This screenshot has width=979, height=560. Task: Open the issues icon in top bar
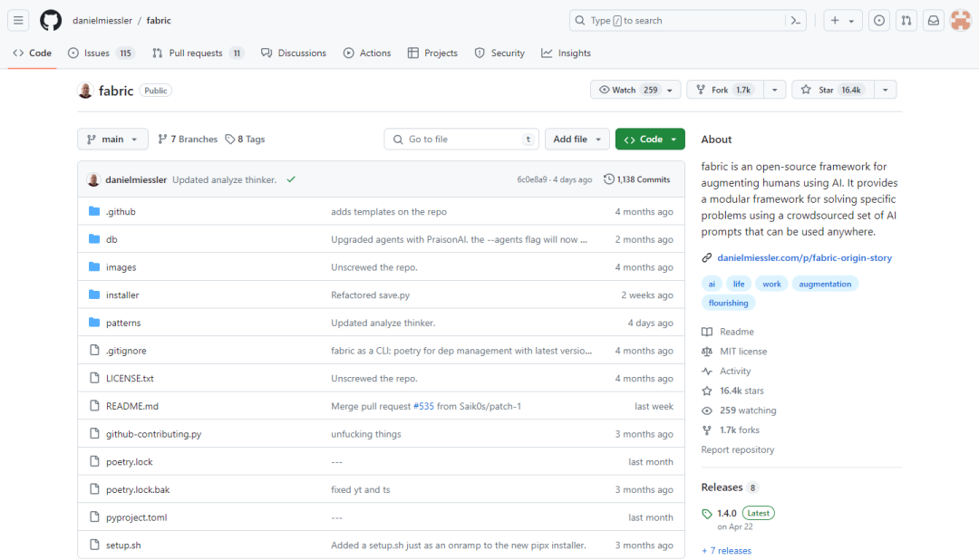(879, 21)
